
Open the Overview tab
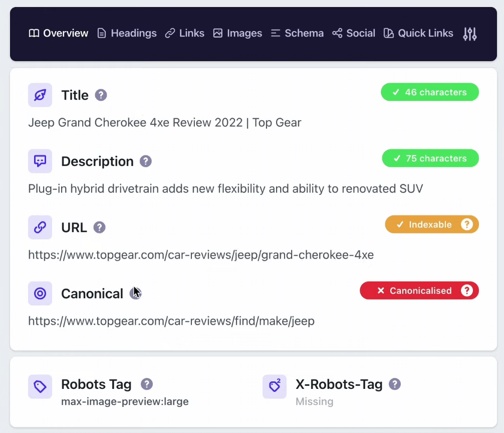[x=58, y=33]
